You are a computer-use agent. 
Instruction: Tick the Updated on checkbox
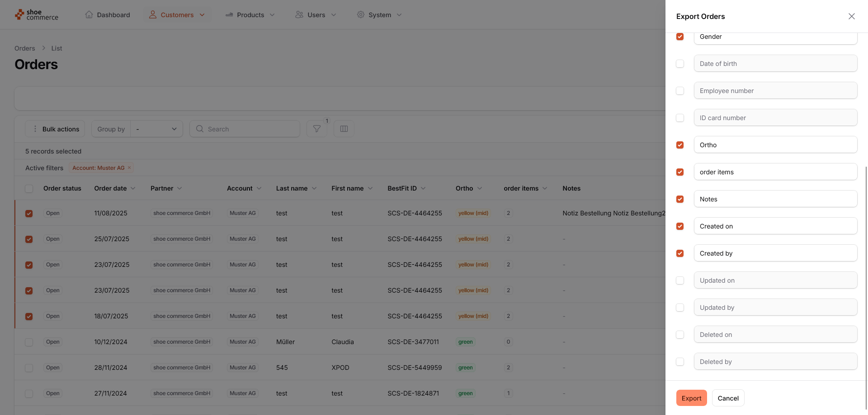[679, 280]
